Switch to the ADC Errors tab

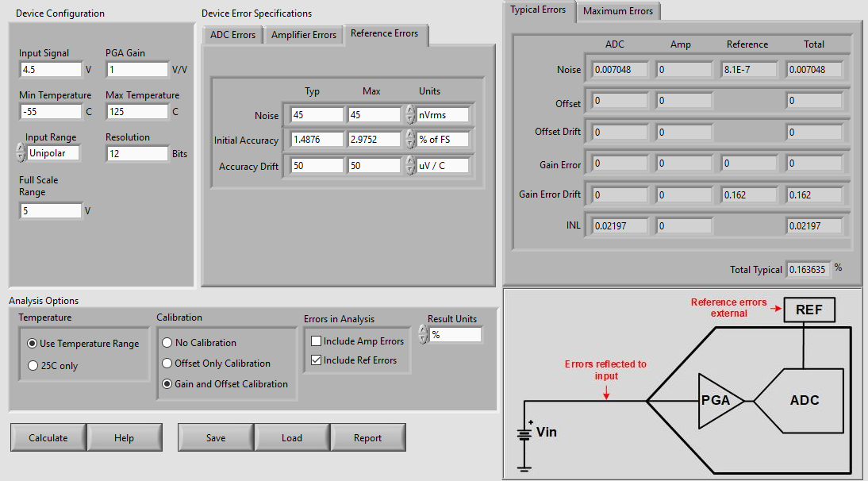tap(232, 34)
